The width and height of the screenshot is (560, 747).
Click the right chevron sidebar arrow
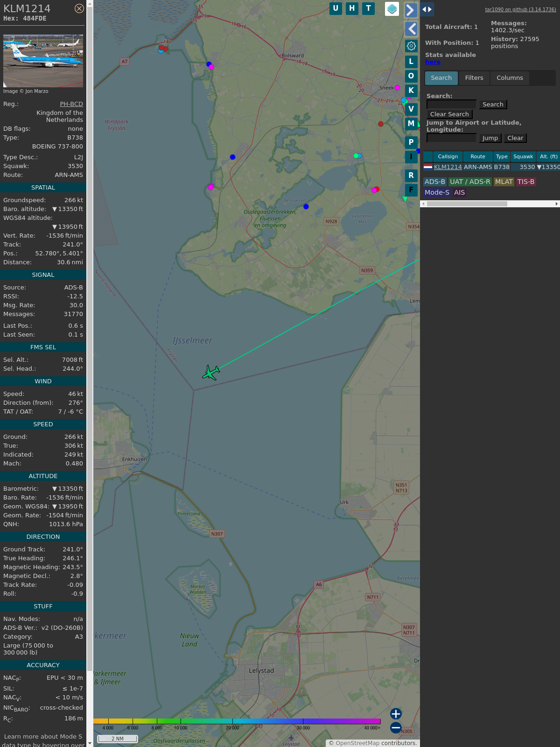click(411, 10)
